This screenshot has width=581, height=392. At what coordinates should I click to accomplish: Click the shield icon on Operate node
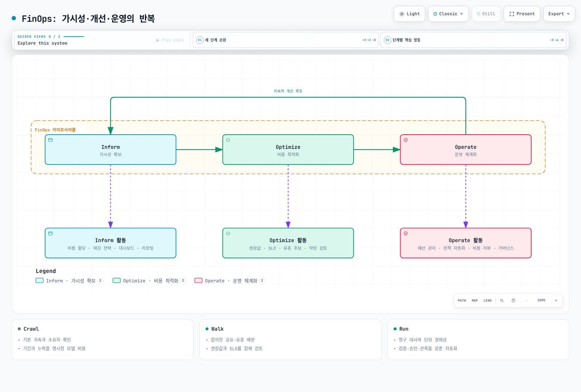tap(406, 140)
